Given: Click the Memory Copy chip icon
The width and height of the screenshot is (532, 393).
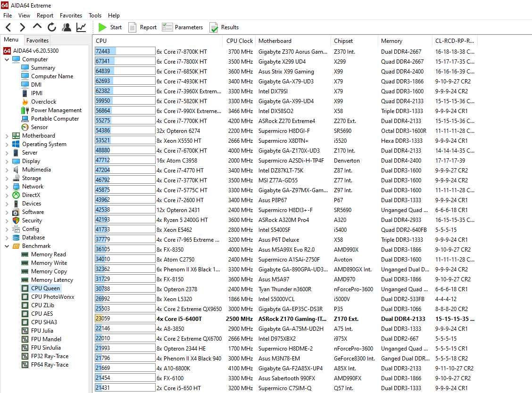Looking at the screenshot, I should point(25,271).
